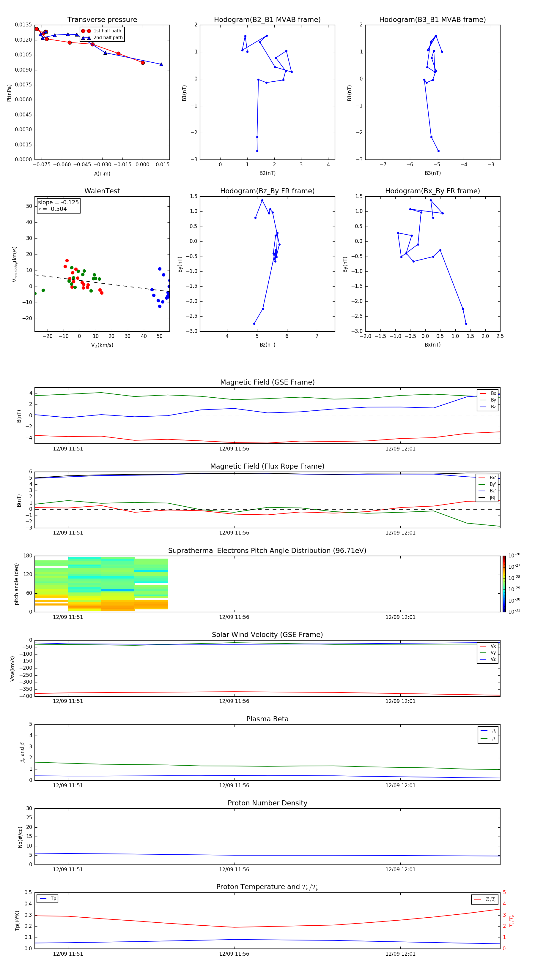The height and width of the screenshot is (980, 535).
Task: Click "12/09 11:56" tick under Proton Temperature plot
Action: [234, 954]
